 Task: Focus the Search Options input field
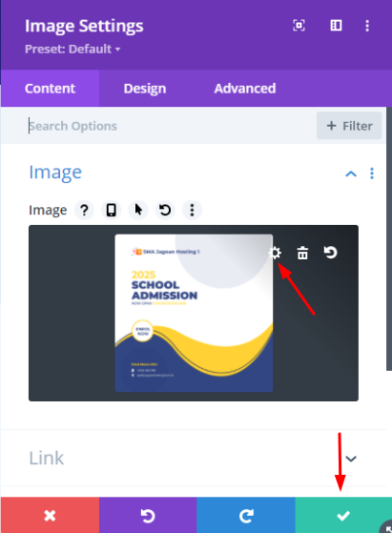(x=170, y=126)
